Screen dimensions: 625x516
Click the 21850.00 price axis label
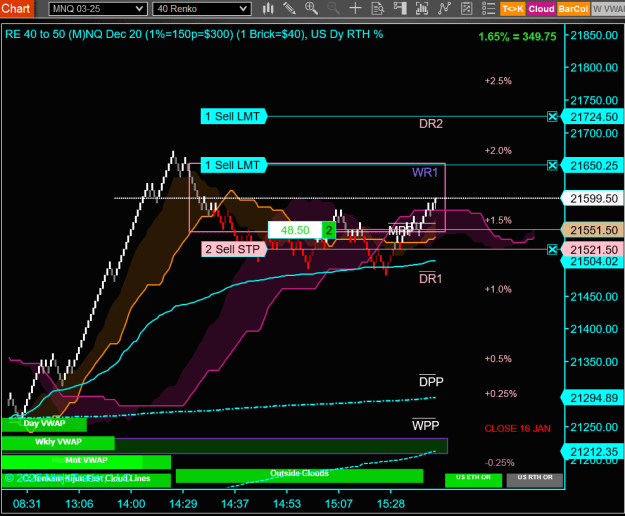(x=594, y=35)
